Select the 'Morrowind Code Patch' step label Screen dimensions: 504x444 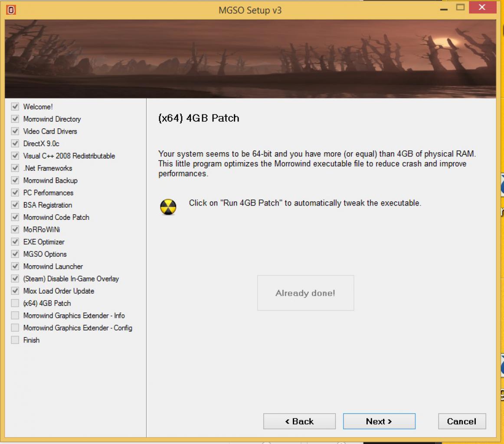point(56,217)
